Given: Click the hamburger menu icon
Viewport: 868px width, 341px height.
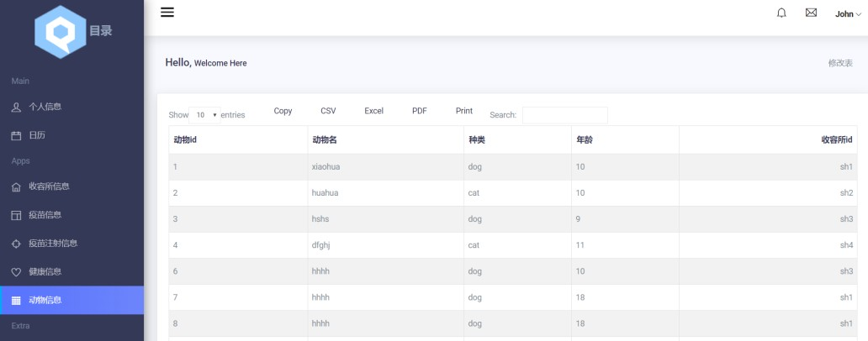Looking at the screenshot, I should tap(167, 13).
